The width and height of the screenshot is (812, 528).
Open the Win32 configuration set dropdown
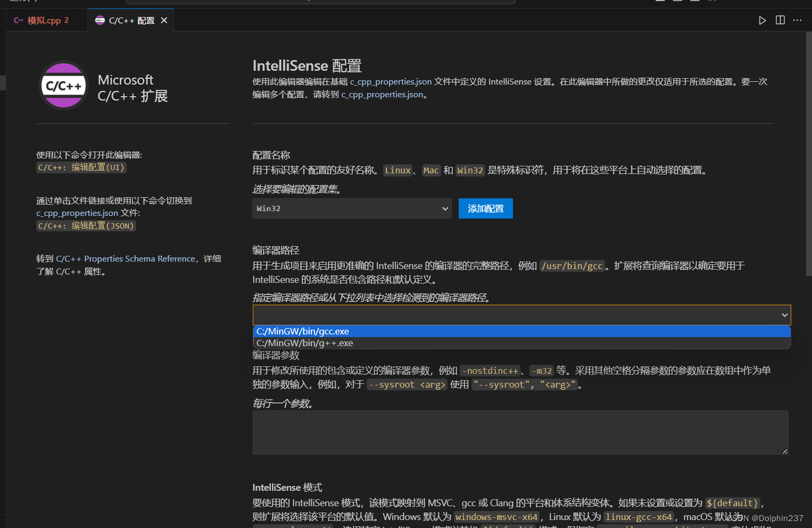(x=352, y=208)
